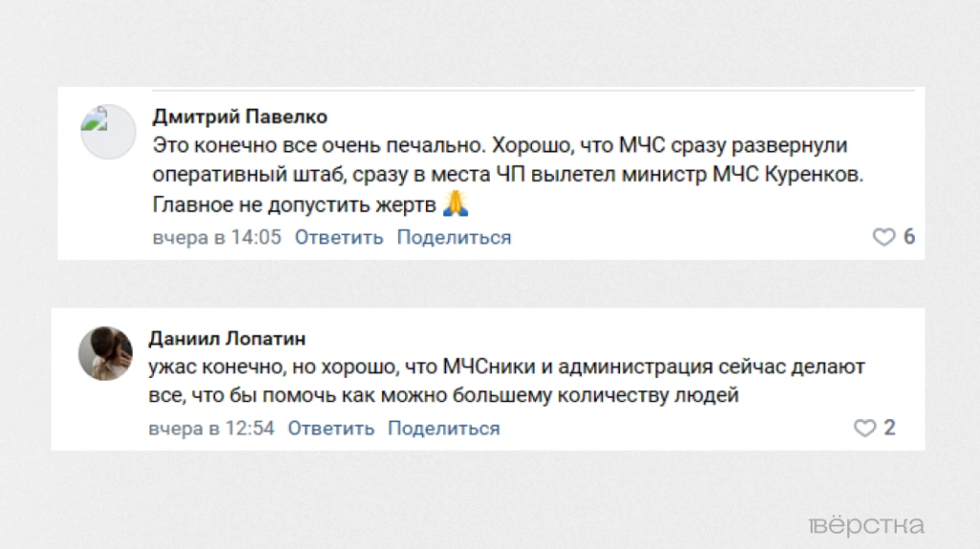
Task: Click the like count 2 on Лопатин's comment
Action: (890, 428)
